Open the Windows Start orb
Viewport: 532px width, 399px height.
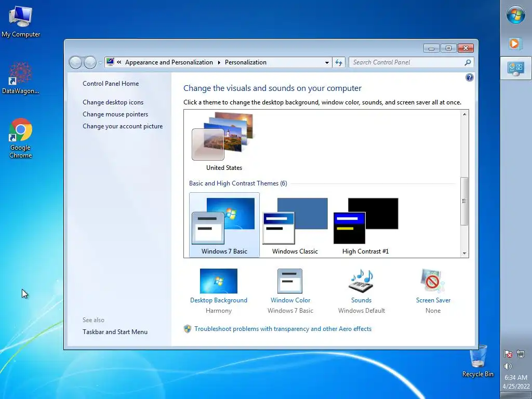click(x=516, y=15)
